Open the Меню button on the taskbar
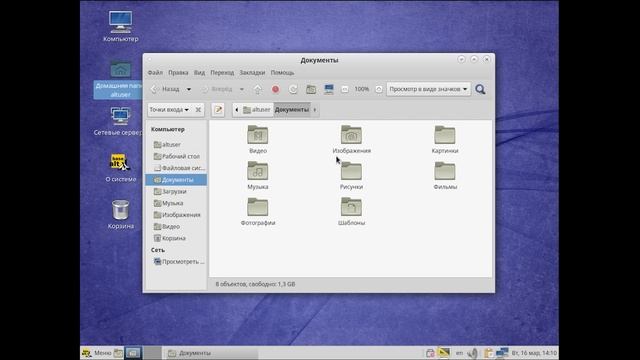 (97, 353)
